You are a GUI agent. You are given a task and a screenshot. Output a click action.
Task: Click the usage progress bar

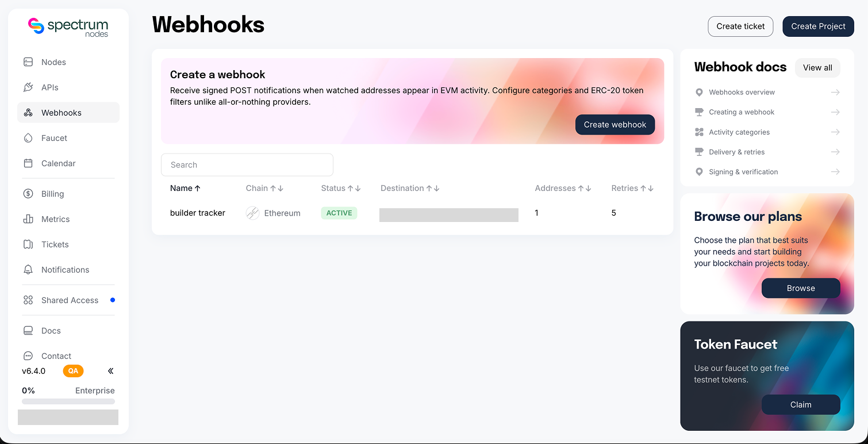[x=68, y=401]
